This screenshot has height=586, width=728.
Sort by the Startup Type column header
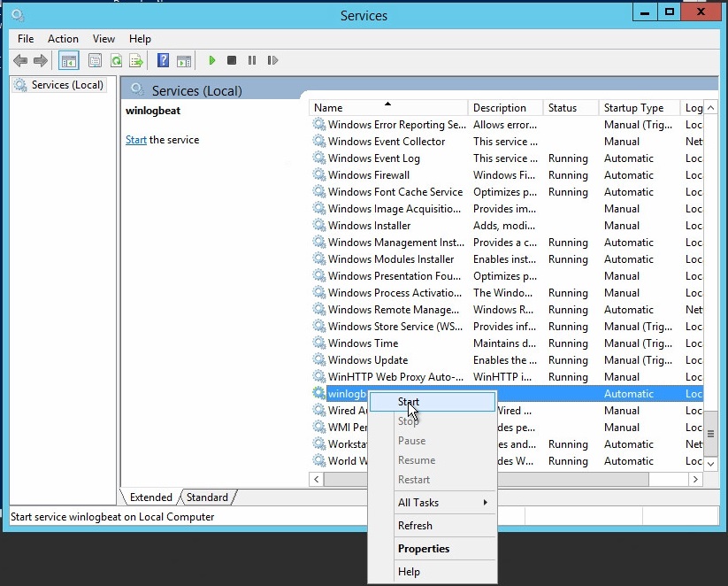pos(640,108)
